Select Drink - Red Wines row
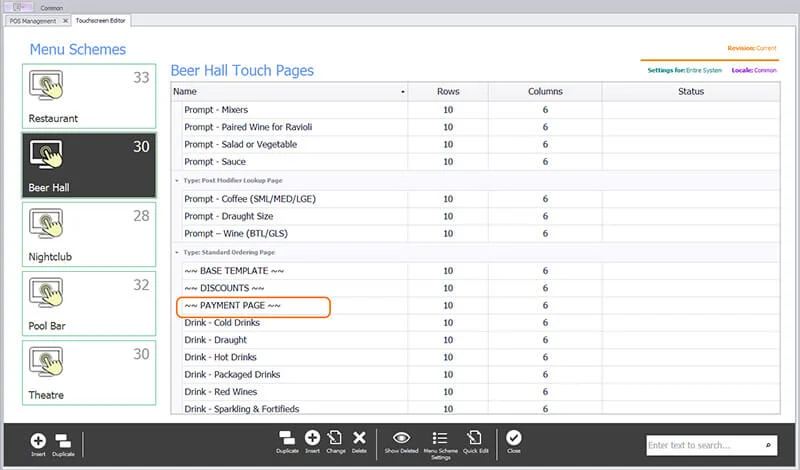Image resolution: width=800 pixels, height=470 pixels. coord(481,392)
